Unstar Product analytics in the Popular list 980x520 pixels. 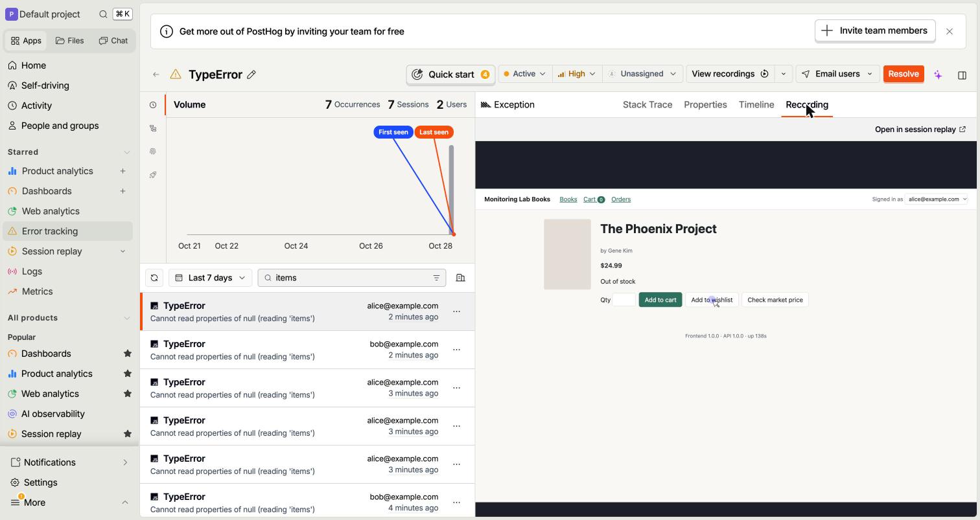point(128,374)
